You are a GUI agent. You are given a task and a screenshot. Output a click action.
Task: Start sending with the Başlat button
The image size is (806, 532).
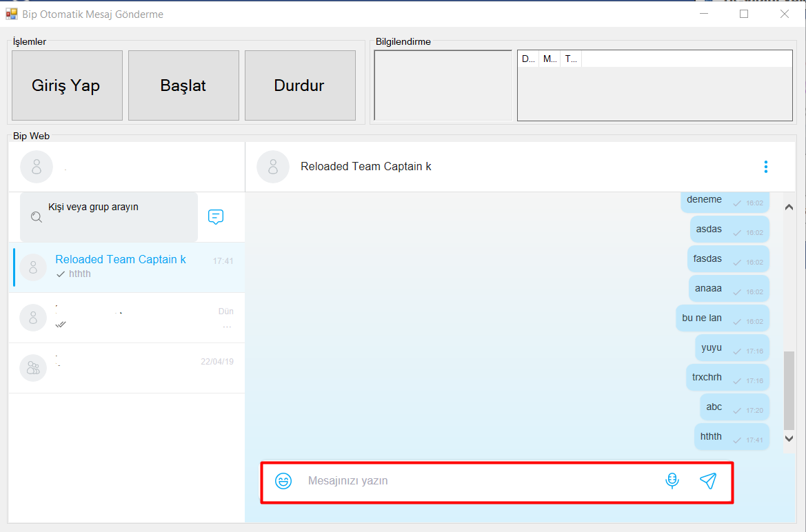tap(183, 85)
